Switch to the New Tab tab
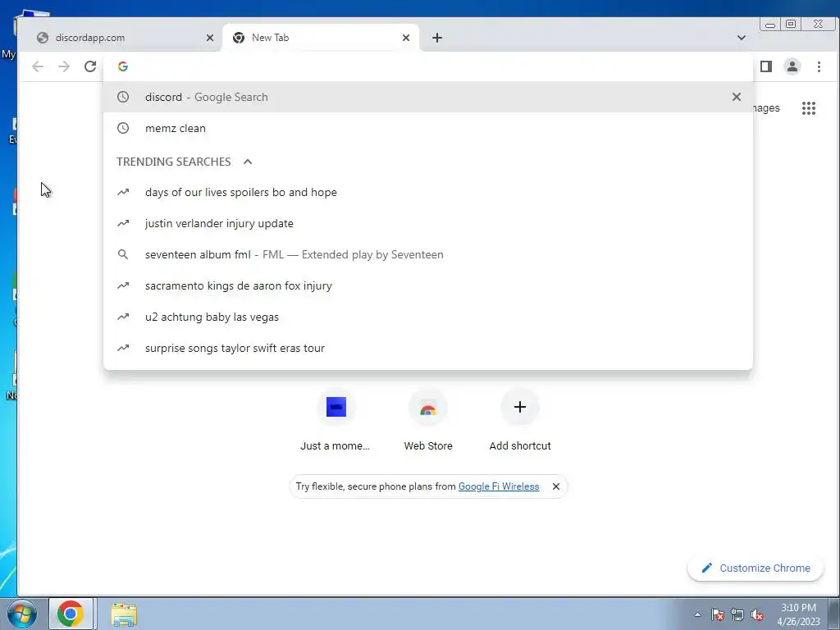This screenshot has width=840, height=630. click(321, 38)
